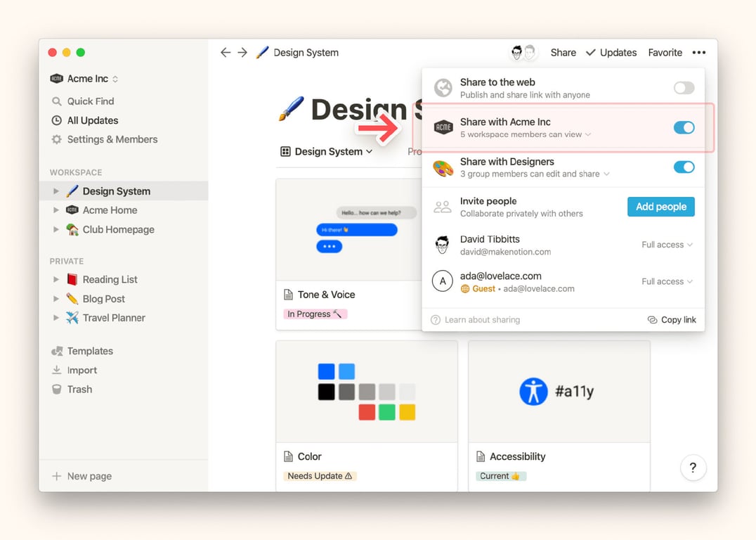Open Acme Inc workspace switcher
This screenshot has height=540, width=756.
(x=84, y=79)
